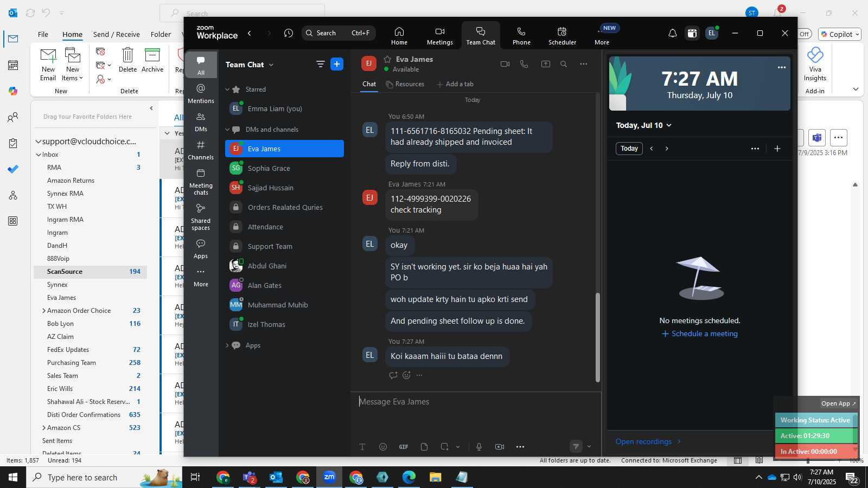Select ScanSource folder in Outlook
The height and width of the screenshot is (488, 868).
coord(90,272)
